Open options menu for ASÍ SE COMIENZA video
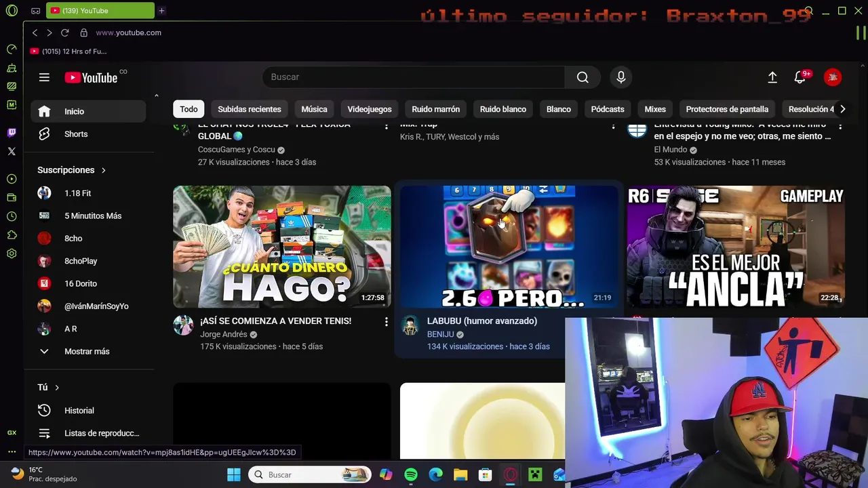This screenshot has height=488, width=868. [387, 321]
